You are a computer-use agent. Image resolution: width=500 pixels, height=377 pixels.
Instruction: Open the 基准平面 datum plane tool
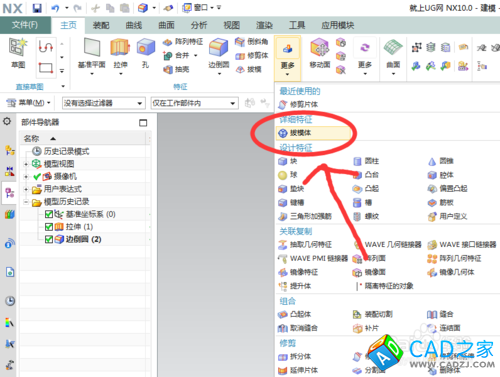[92, 48]
